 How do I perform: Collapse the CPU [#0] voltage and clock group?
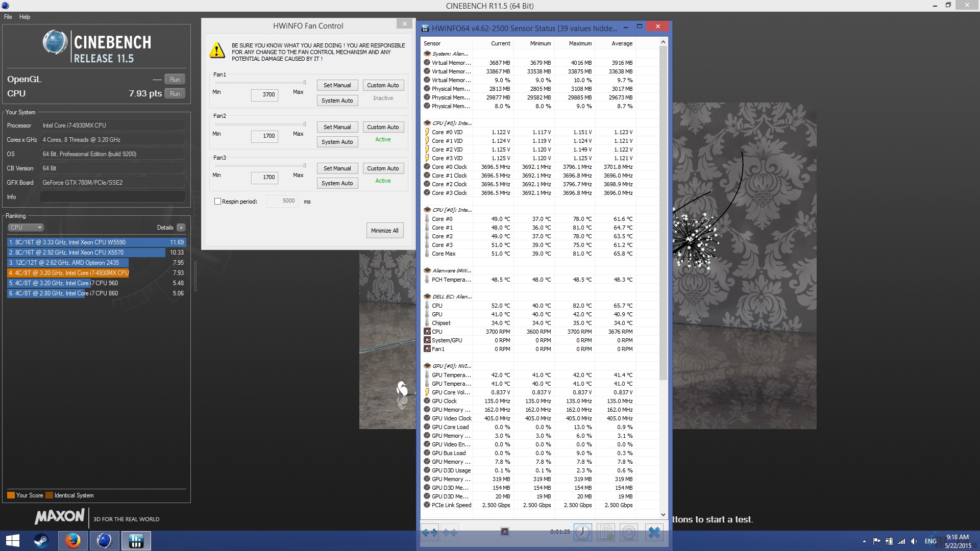(x=427, y=123)
